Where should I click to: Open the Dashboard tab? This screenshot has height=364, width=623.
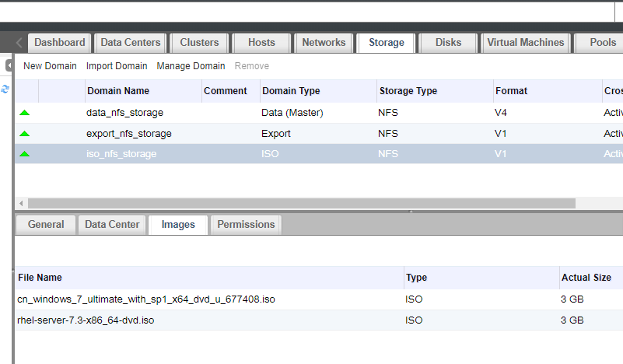60,43
